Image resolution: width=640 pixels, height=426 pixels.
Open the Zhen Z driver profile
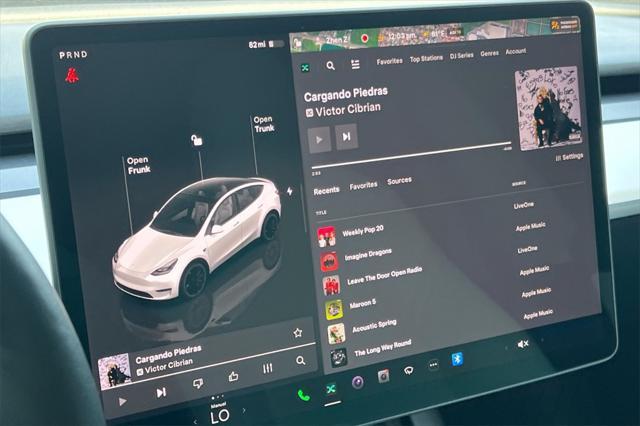337,40
